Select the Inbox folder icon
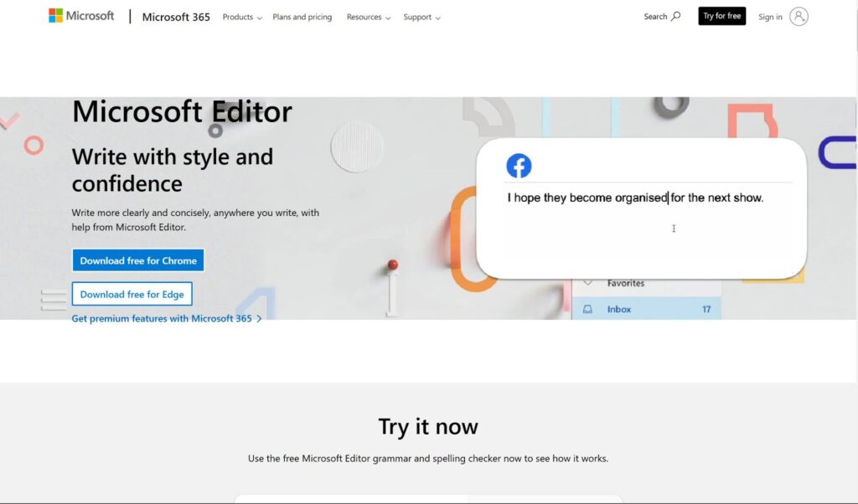The width and height of the screenshot is (858, 504). coord(588,309)
